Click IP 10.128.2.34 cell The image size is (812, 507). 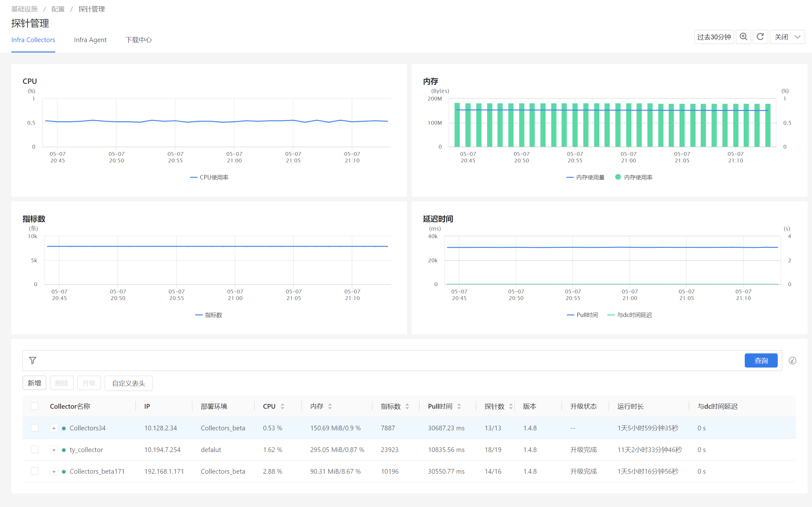161,428
